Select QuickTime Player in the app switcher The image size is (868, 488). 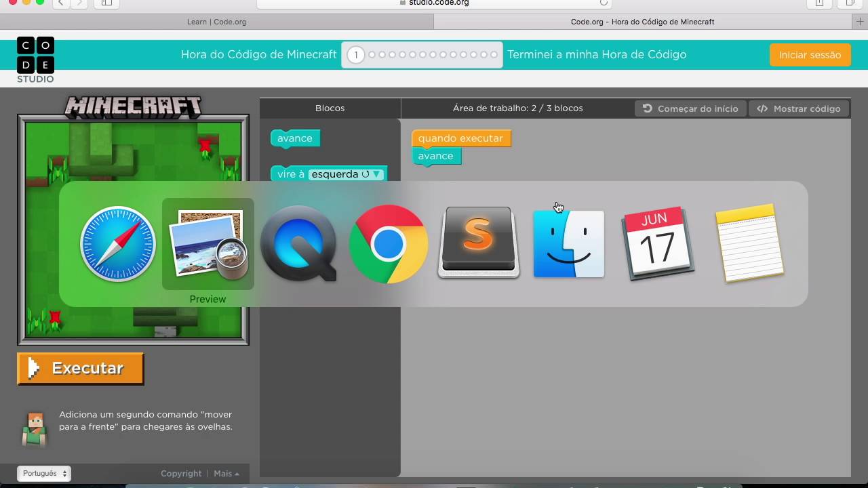pyautogui.click(x=298, y=244)
